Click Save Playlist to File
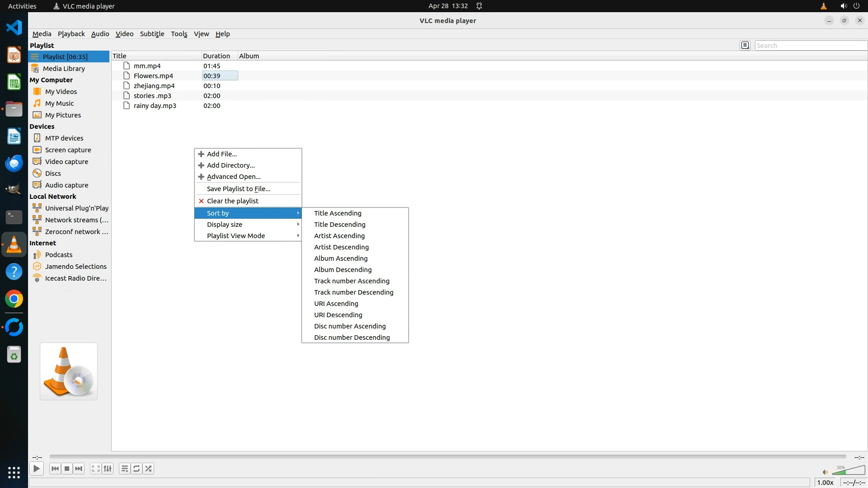Viewport: 868px width, 488px height. 238,189
